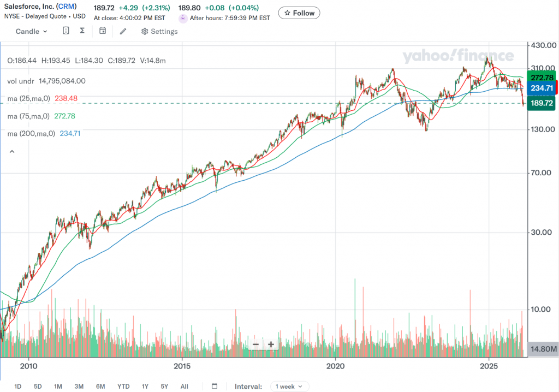Collapse the indicator legend with chevron
The width and height of the screenshot is (559, 392).
pos(12,151)
